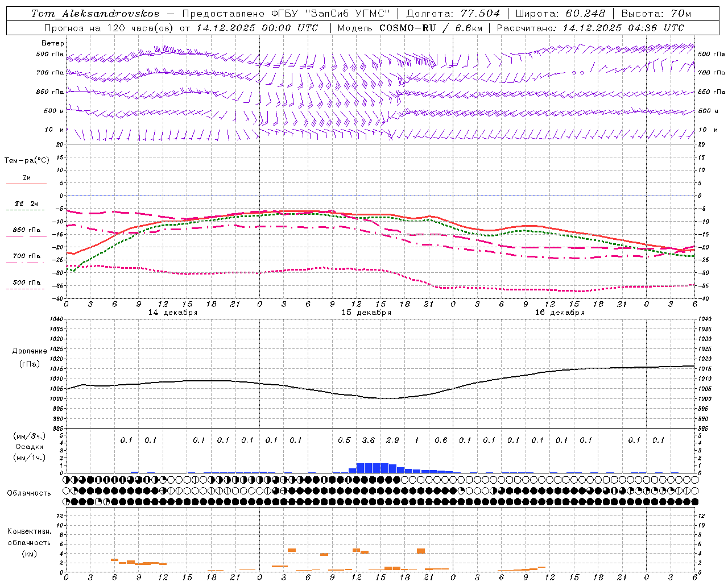Viewport: 728px width, 582px height.
Task: Click the computed timestamp 14.12.2025 04:36 UTC
Action: pos(623,28)
